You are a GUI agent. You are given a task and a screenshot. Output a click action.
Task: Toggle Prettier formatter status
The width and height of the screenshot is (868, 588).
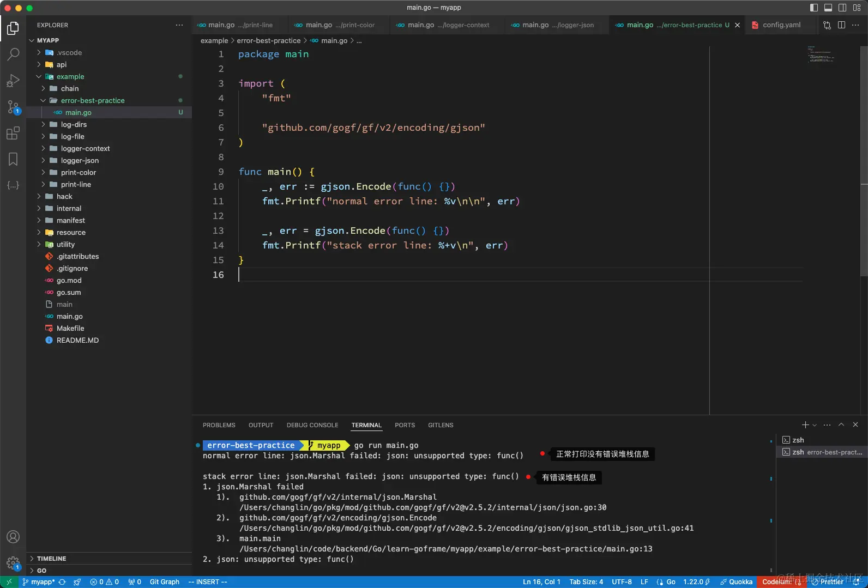tap(828, 582)
